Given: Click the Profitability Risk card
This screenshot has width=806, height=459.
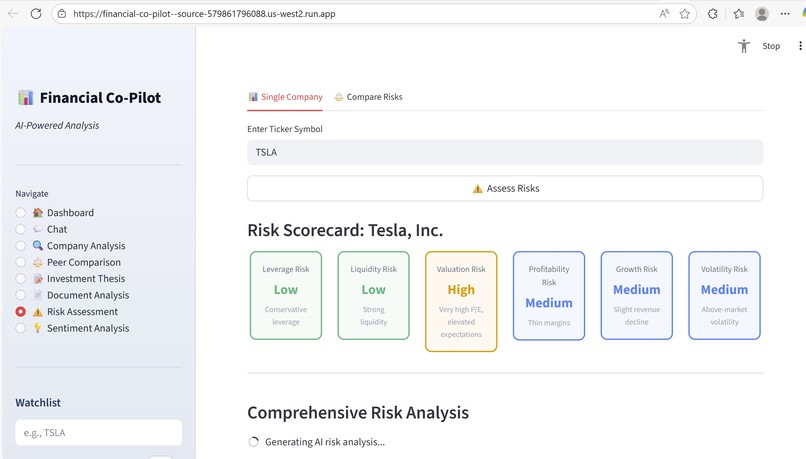Looking at the screenshot, I should coord(549,296).
